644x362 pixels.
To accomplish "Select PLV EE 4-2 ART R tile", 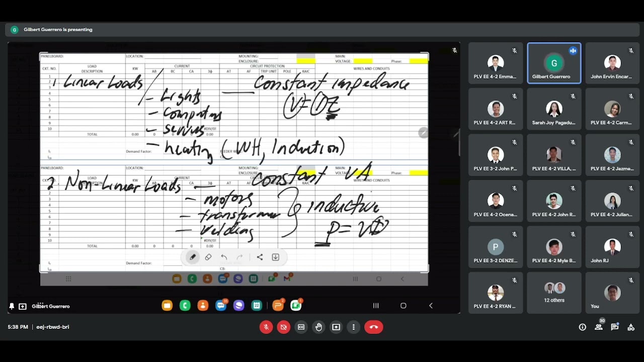I will point(496,109).
